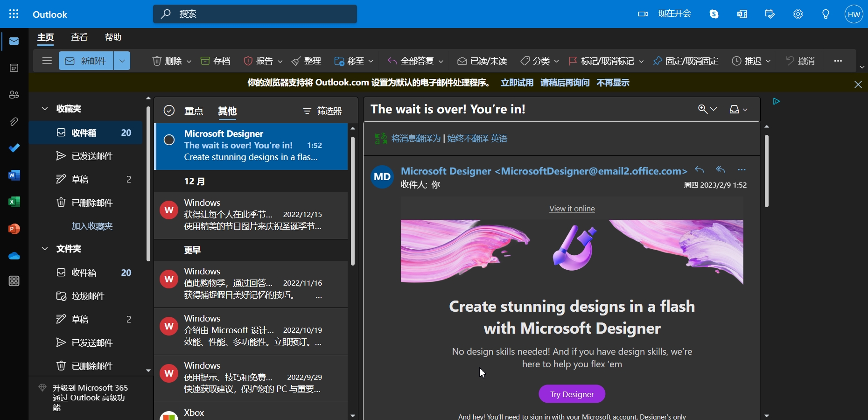
Task: Open the Reply all dropdown arrow
Action: tap(441, 61)
